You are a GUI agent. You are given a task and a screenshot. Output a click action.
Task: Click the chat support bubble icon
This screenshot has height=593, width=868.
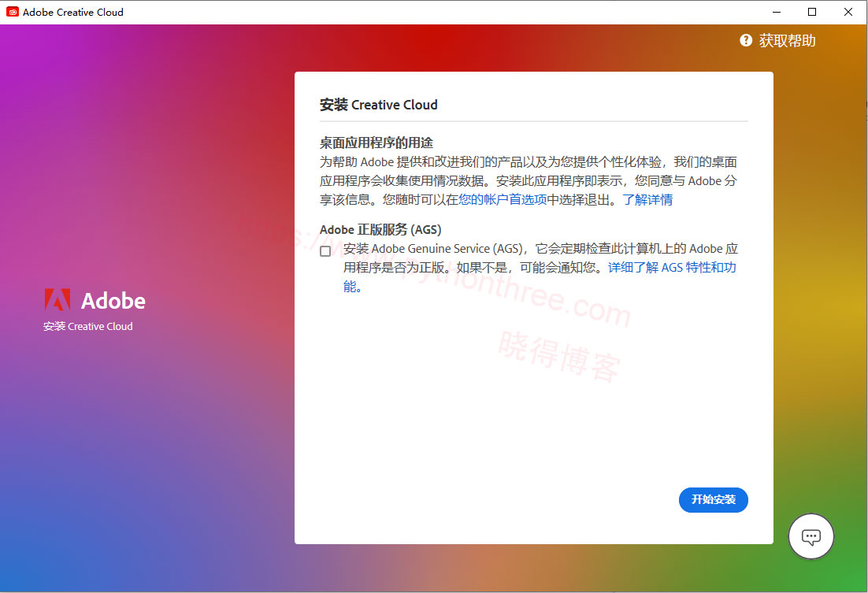(x=811, y=536)
